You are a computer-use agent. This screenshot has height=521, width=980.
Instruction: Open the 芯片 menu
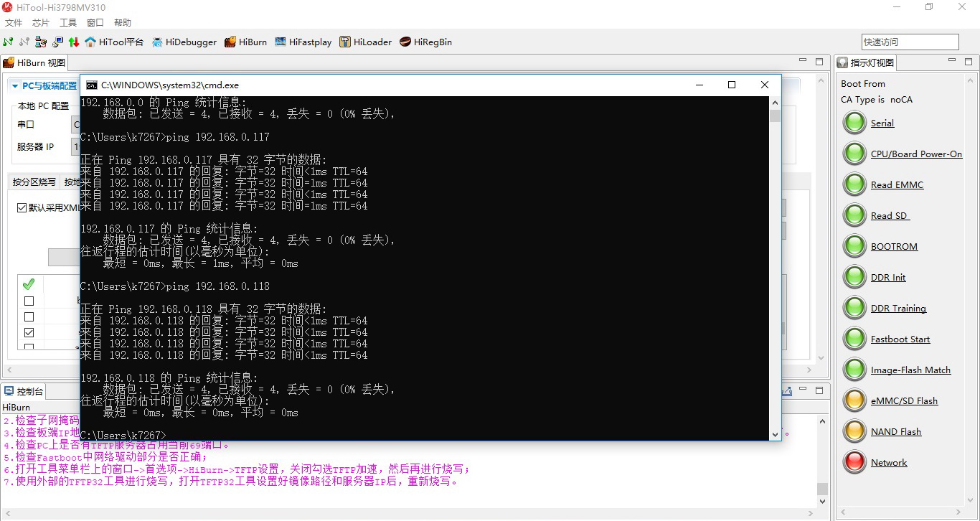tap(41, 23)
